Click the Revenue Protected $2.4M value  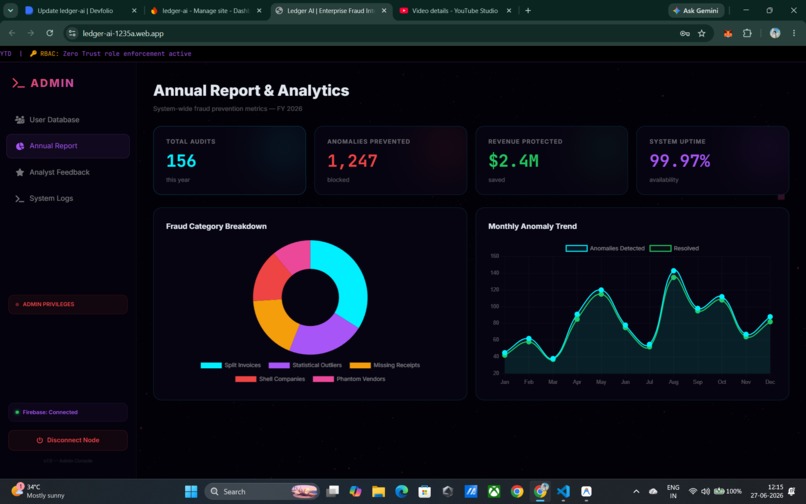pyautogui.click(x=514, y=161)
